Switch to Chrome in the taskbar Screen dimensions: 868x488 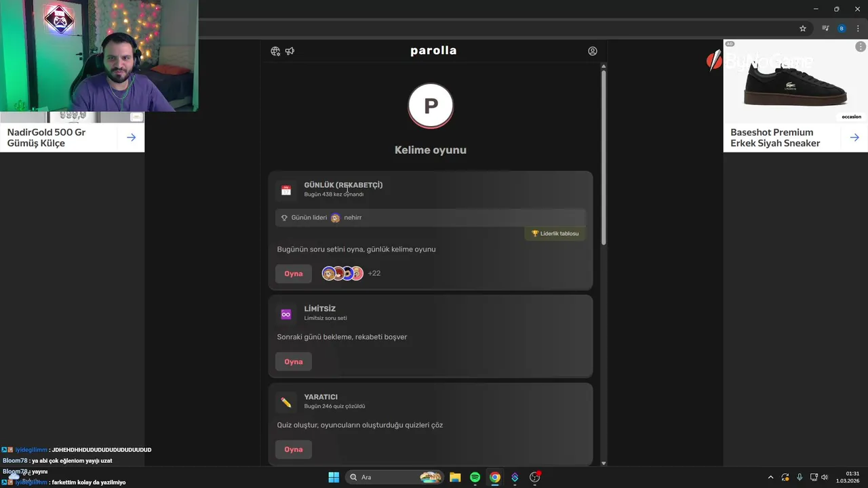pyautogui.click(x=495, y=477)
